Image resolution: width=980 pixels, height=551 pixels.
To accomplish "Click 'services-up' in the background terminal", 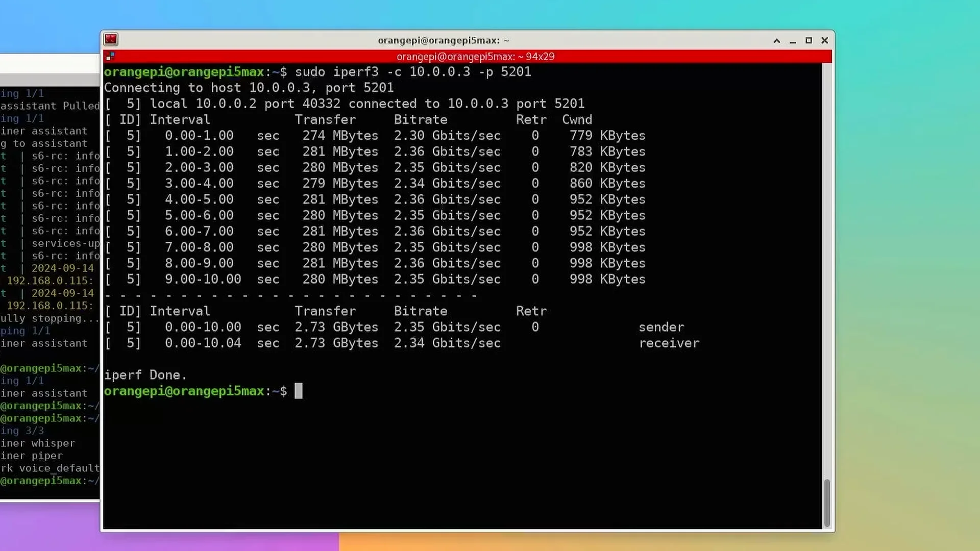I will pos(66,243).
